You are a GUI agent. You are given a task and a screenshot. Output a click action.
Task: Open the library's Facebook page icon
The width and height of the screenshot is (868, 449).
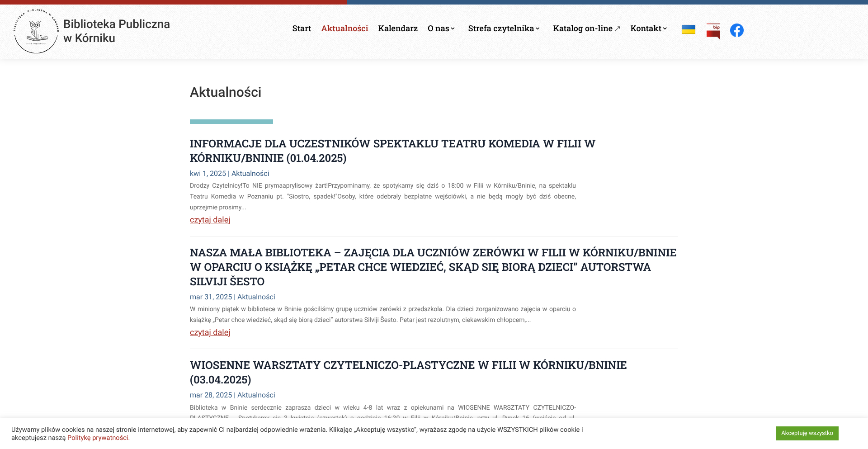tap(736, 30)
